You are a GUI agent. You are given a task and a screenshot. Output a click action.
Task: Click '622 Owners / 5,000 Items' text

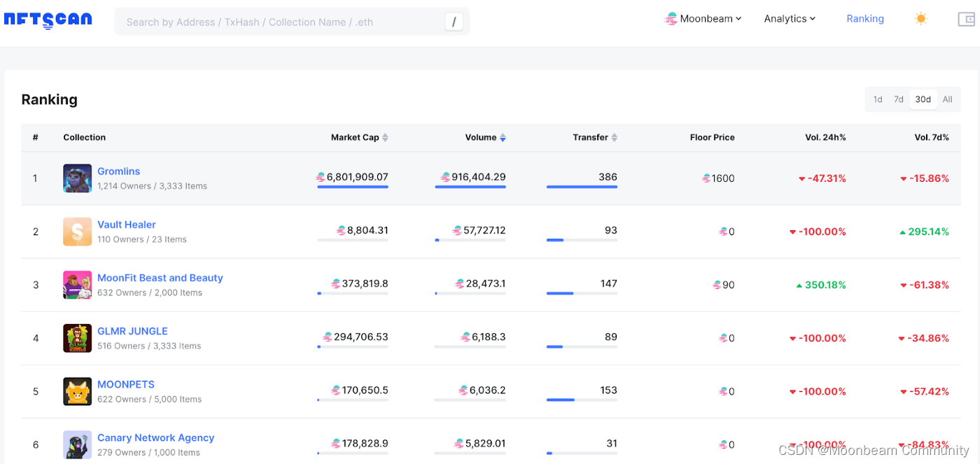149,399
